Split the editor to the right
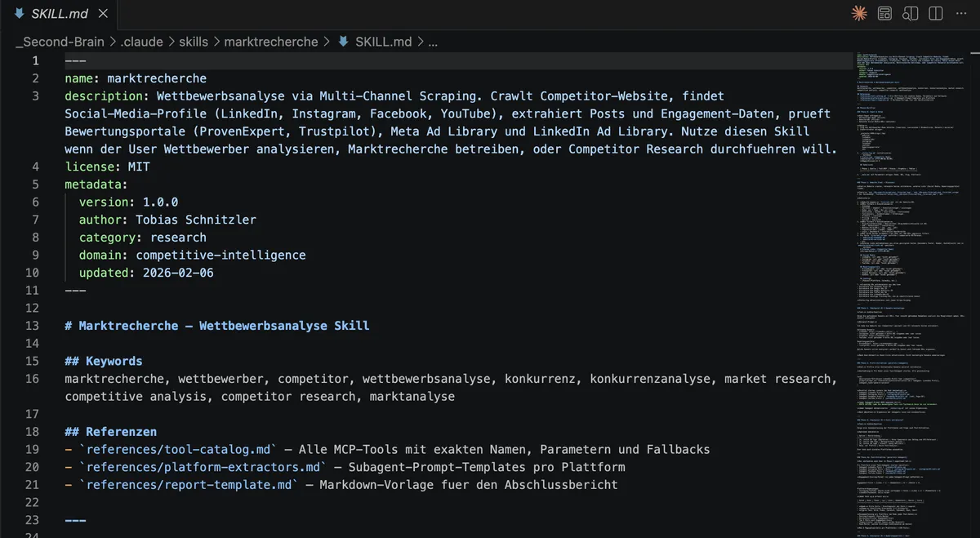The image size is (980, 538). pos(936,13)
